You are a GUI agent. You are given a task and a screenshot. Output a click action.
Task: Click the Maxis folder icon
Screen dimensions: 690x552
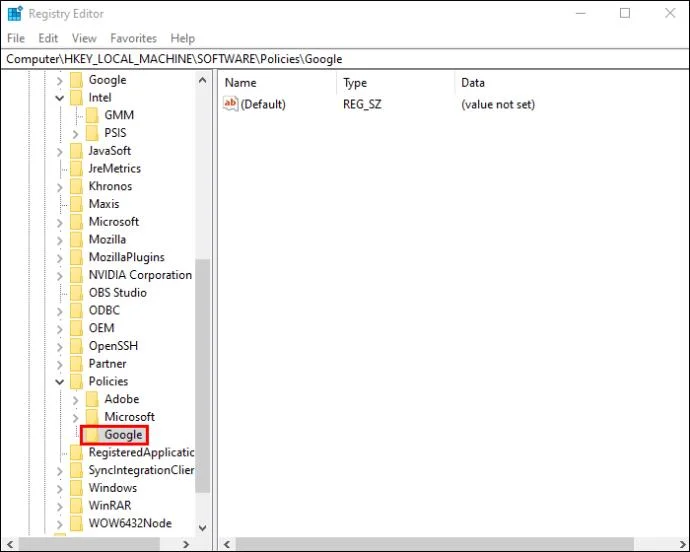coord(76,204)
